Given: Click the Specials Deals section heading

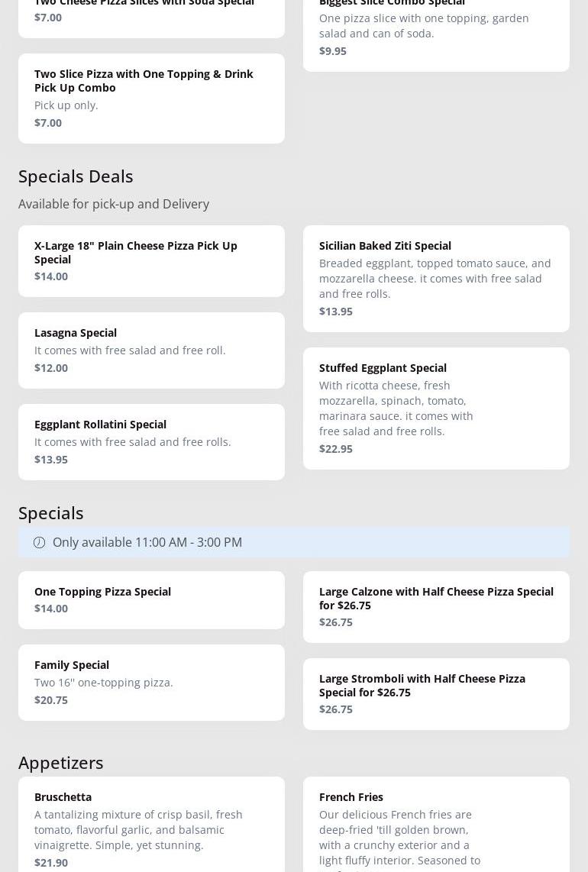Looking at the screenshot, I should click(x=76, y=176).
